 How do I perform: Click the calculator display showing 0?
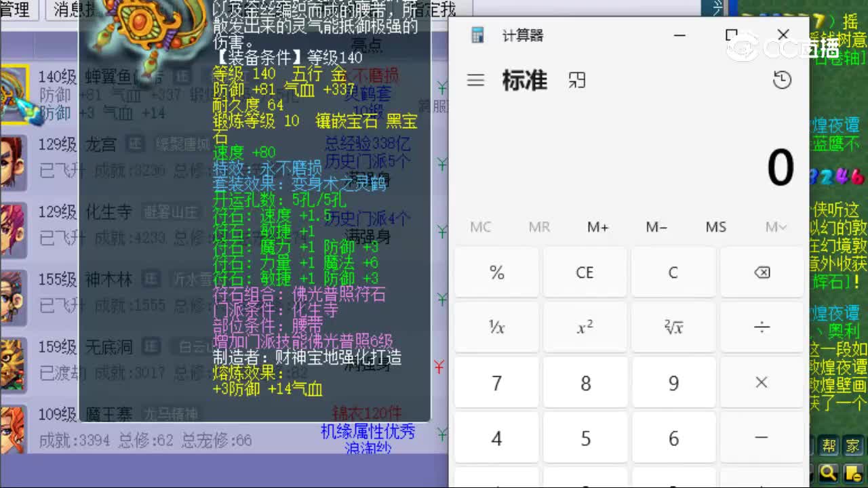tap(781, 167)
